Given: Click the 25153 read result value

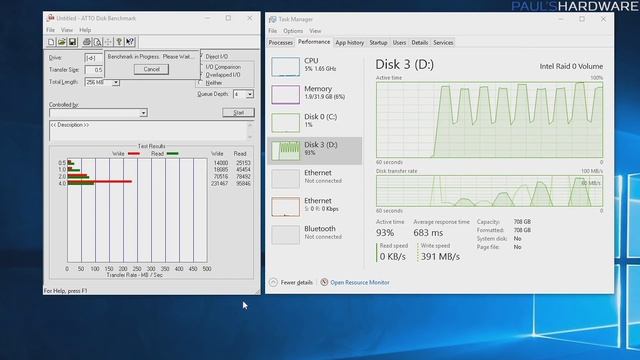Looking at the screenshot, I should point(243,163).
